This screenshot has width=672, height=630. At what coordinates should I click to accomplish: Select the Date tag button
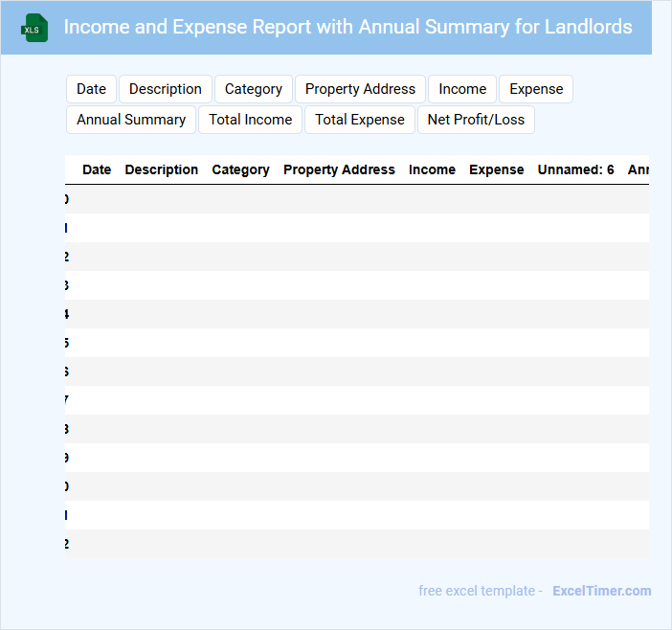click(91, 89)
